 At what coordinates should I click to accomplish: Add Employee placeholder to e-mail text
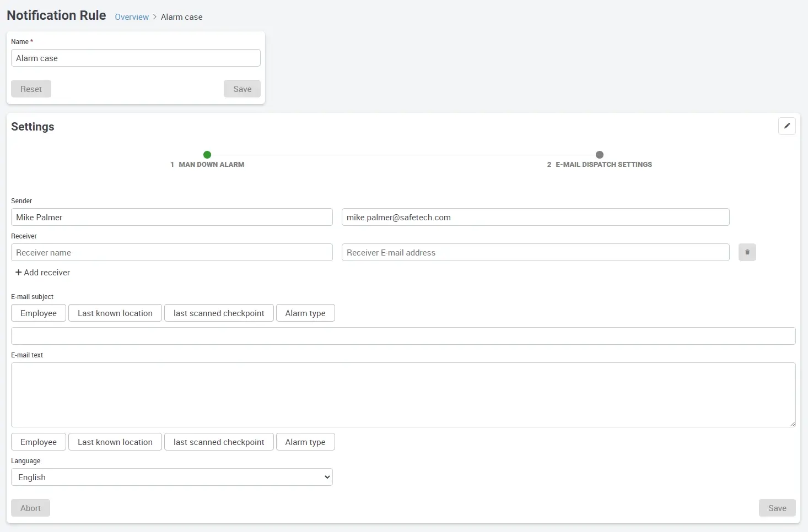pos(39,442)
